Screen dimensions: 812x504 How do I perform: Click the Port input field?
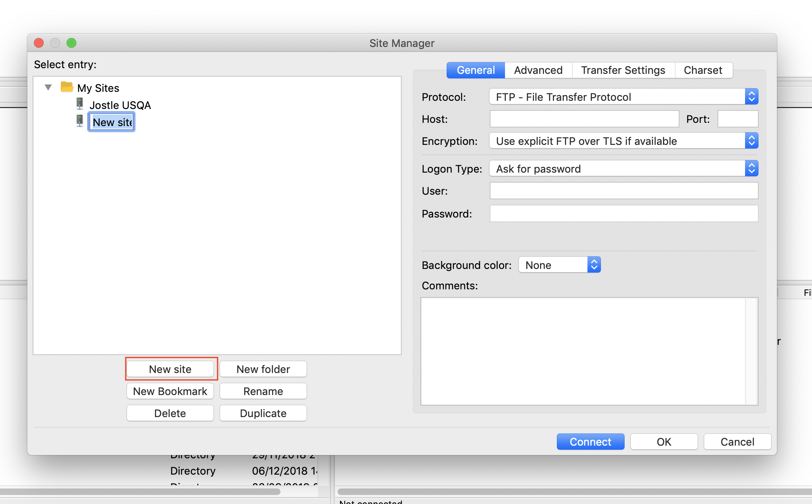[738, 119]
